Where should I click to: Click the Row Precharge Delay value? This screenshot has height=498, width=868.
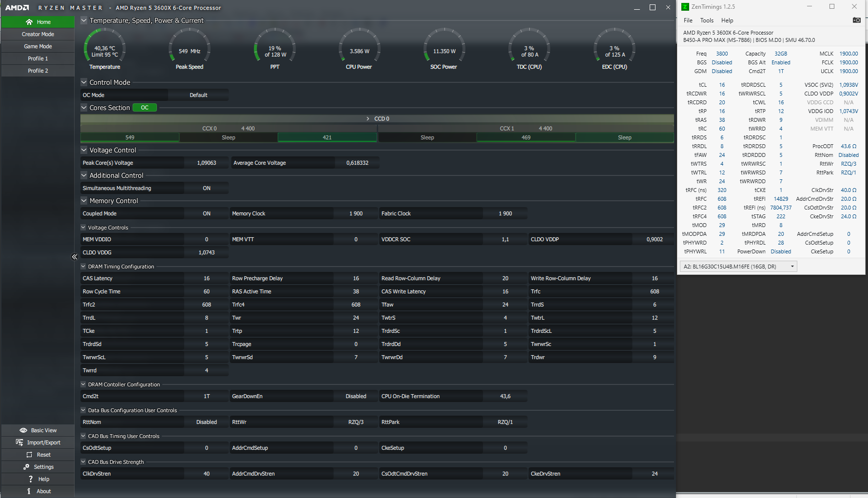[356, 278]
